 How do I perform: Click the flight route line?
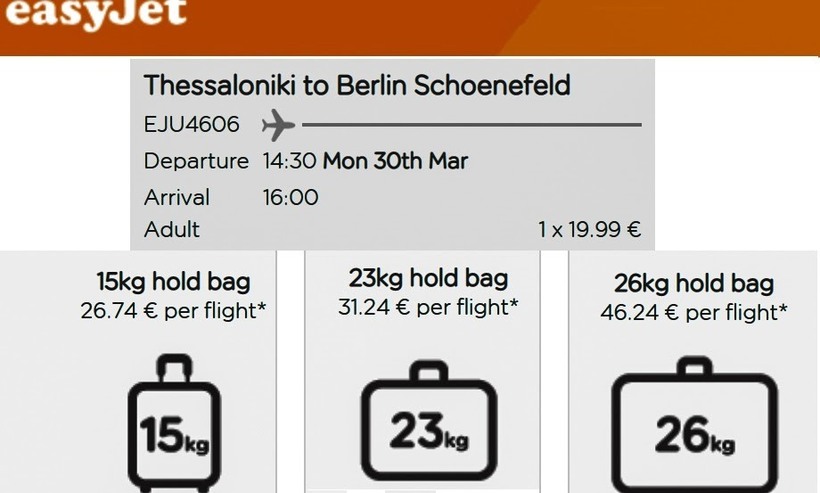click(x=470, y=125)
